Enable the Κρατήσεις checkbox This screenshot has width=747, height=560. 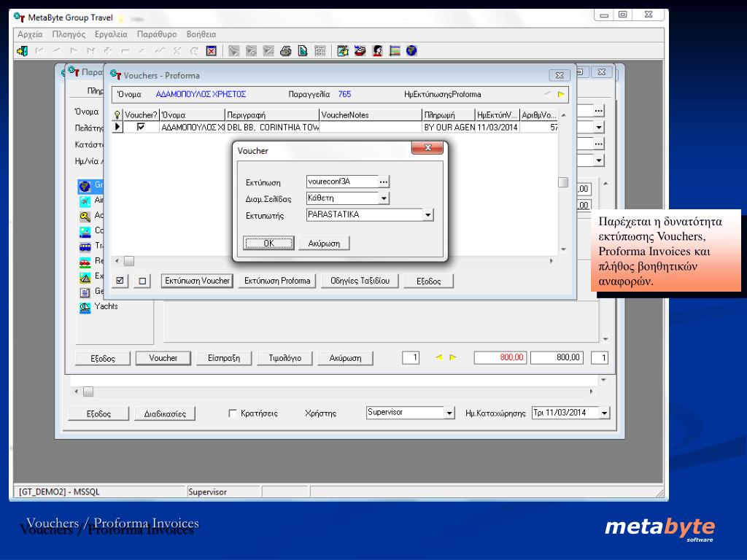pos(233,413)
